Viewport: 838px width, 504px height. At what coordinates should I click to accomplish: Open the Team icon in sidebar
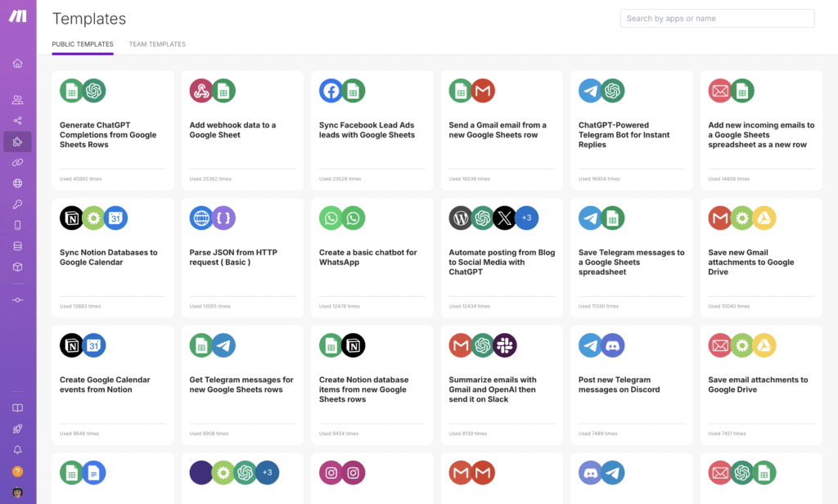tap(17, 100)
